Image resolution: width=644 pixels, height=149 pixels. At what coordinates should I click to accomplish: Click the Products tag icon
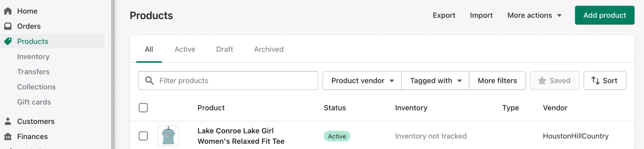click(x=8, y=41)
